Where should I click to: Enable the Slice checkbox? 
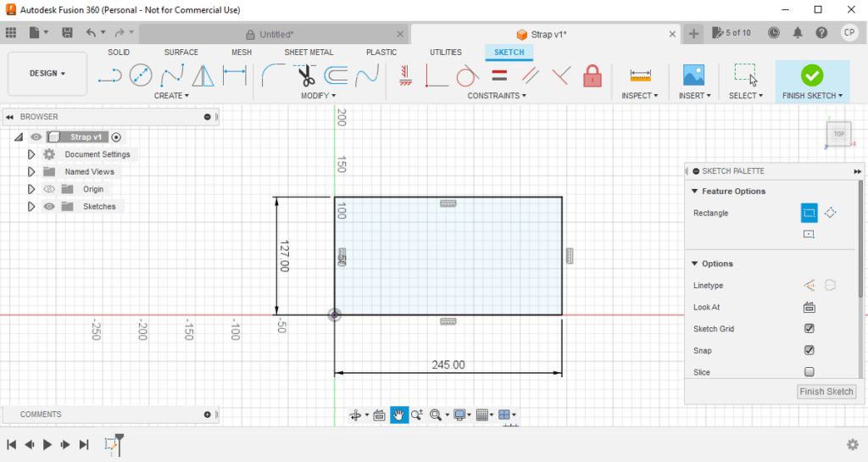pyautogui.click(x=809, y=372)
